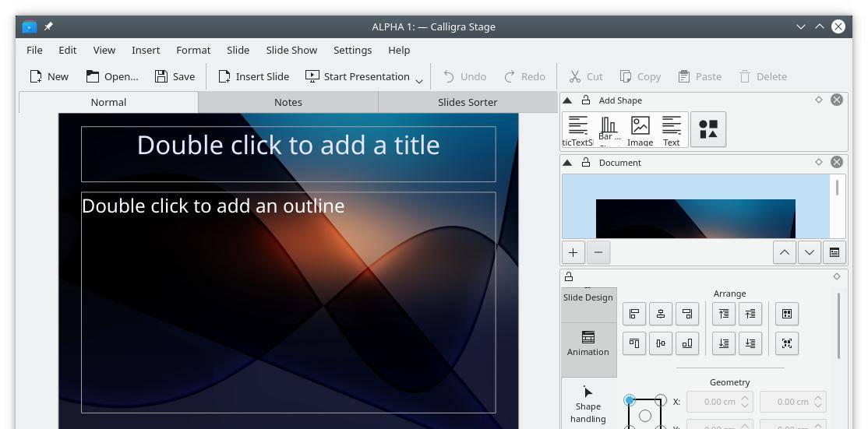Expand the Start Presentation dropdown arrow
Viewport: 868px width, 429px height.
[419, 80]
